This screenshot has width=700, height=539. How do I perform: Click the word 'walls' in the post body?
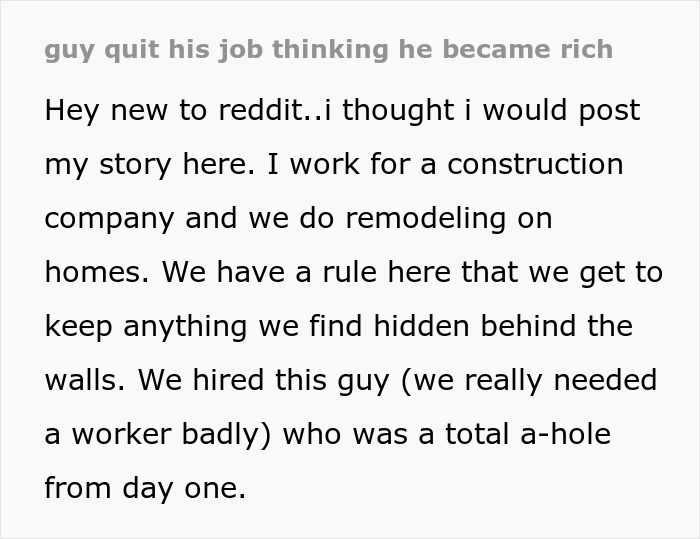(x=81, y=380)
